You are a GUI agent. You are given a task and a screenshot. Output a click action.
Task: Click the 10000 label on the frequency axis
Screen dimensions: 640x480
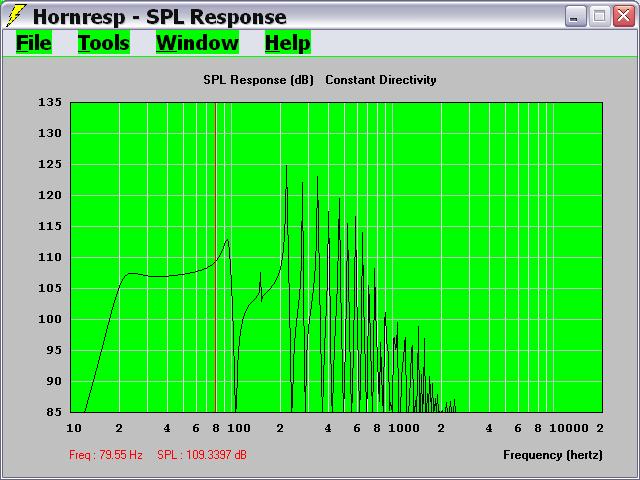(569, 428)
